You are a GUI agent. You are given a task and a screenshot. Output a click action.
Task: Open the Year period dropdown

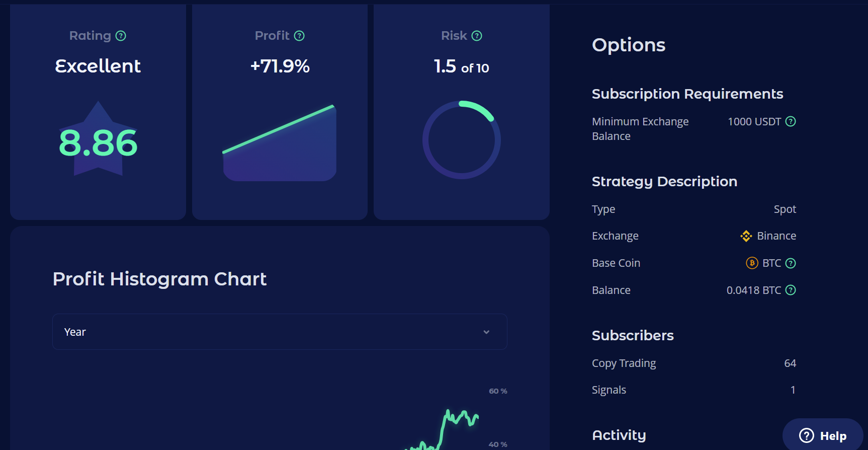[x=280, y=332]
